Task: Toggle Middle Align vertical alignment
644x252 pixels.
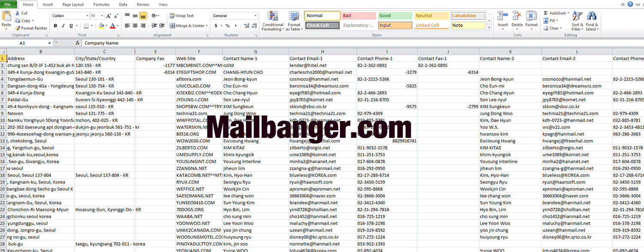Action: point(135,16)
